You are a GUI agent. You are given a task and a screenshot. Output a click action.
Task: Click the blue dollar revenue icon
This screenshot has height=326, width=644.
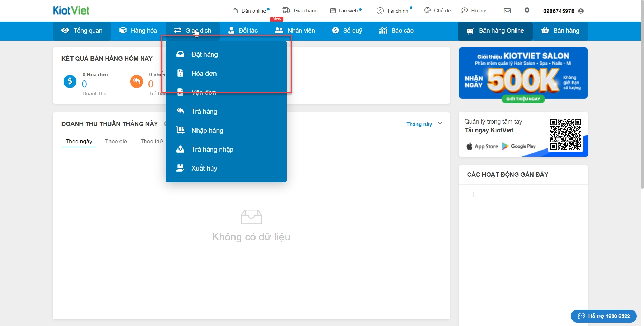70,81
